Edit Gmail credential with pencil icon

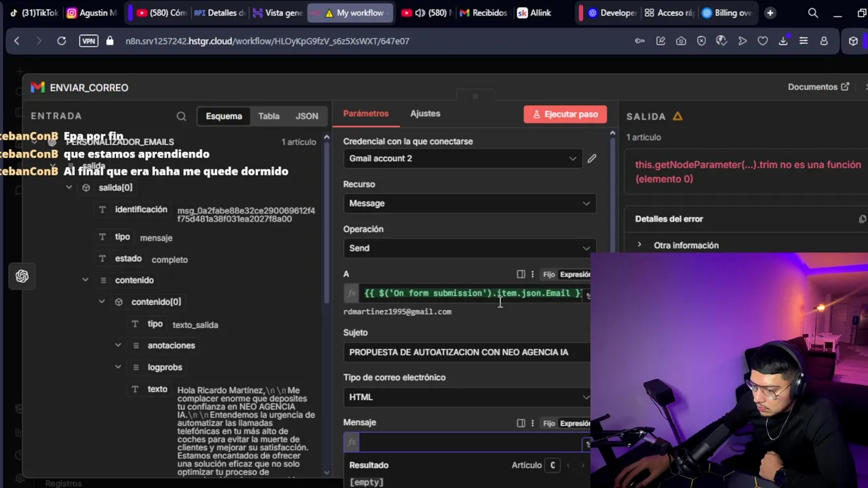pyautogui.click(x=592, y=158)
